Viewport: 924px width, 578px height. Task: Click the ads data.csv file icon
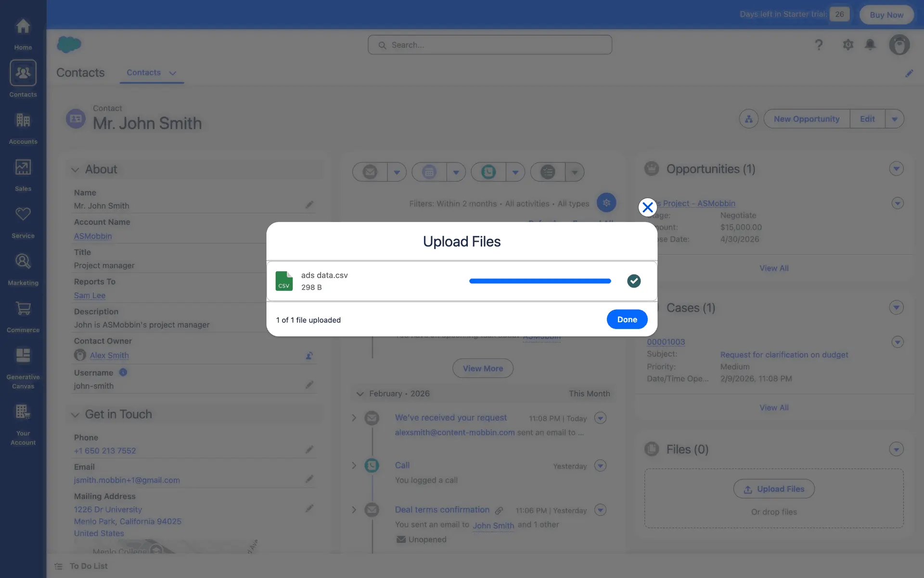[x=284, y=281]
